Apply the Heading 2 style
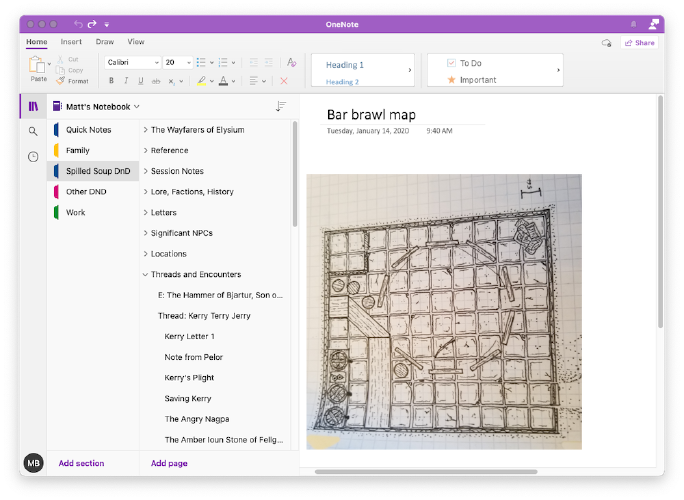684x500 pixels. pyautogui.click(x=342, y=82)
